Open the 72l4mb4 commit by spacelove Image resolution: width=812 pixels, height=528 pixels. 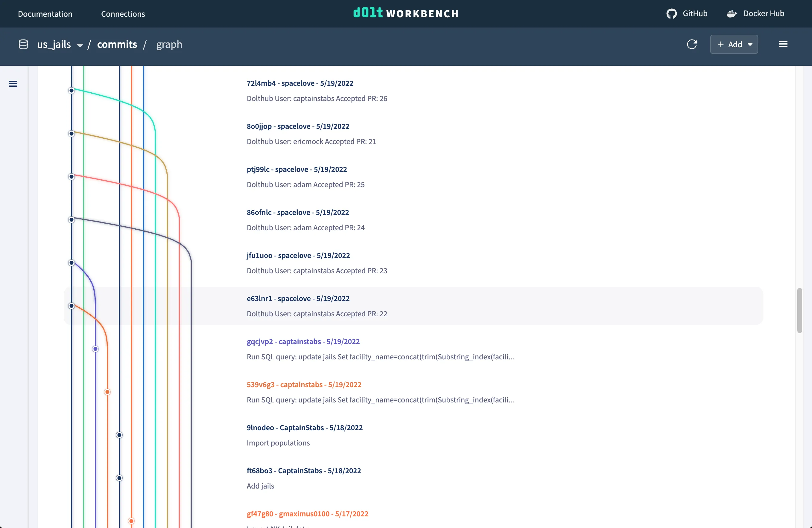pos(300,83)
